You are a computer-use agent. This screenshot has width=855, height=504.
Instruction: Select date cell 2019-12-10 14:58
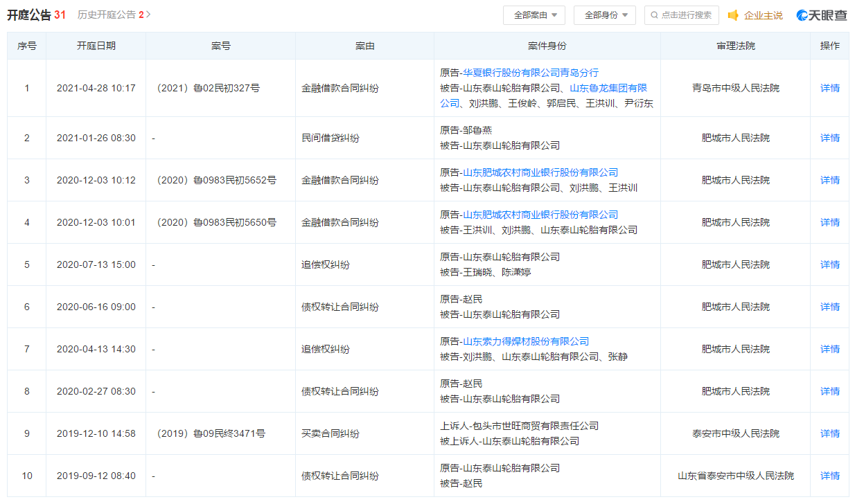96,433
